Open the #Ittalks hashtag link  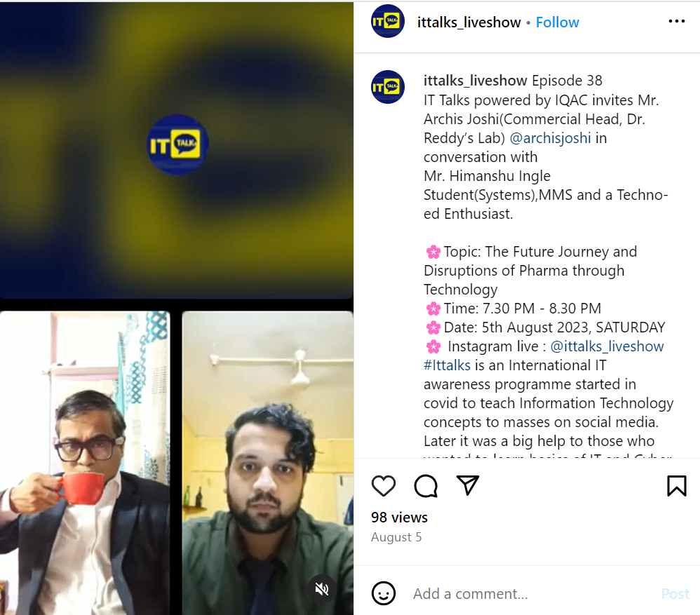point(447,365)
